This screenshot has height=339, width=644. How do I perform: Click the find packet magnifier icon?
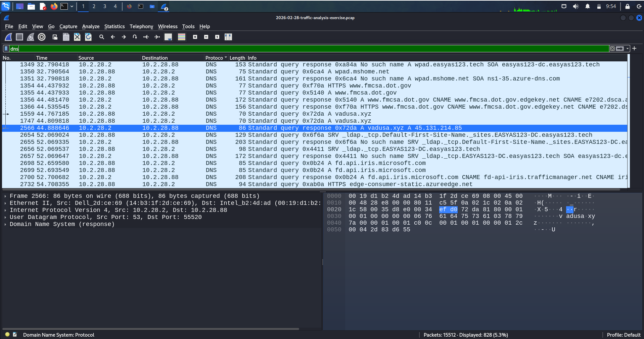coord(101,37)
